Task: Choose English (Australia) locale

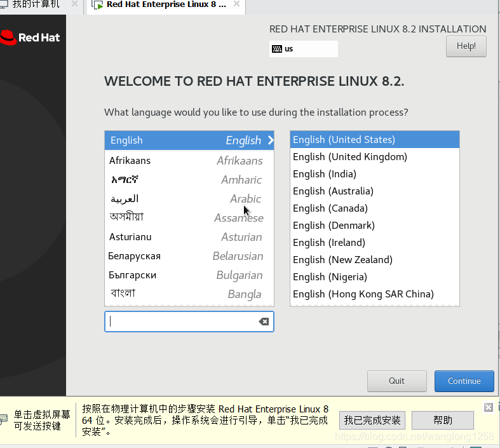Action: pos(375,191)
